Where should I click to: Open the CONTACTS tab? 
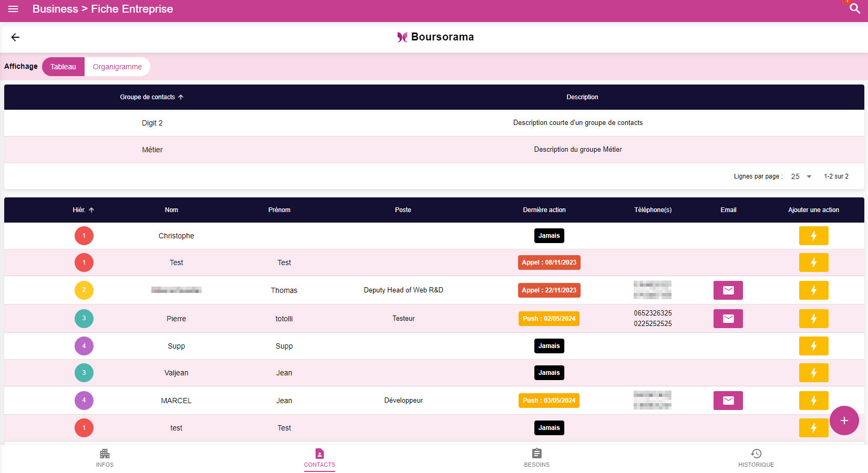coord(319,458)
